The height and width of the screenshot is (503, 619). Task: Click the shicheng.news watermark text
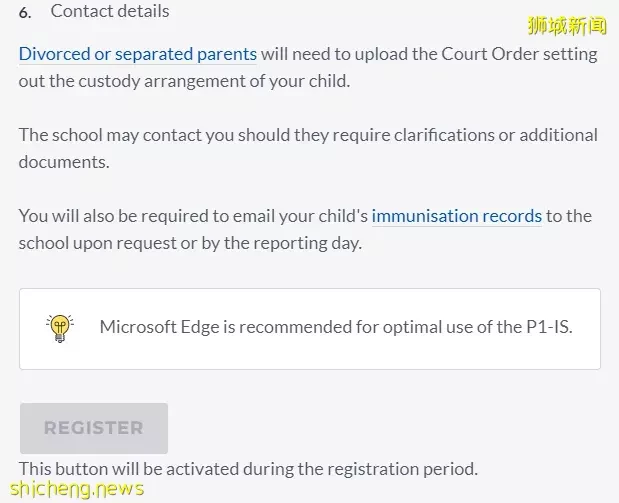pos(77,489)
